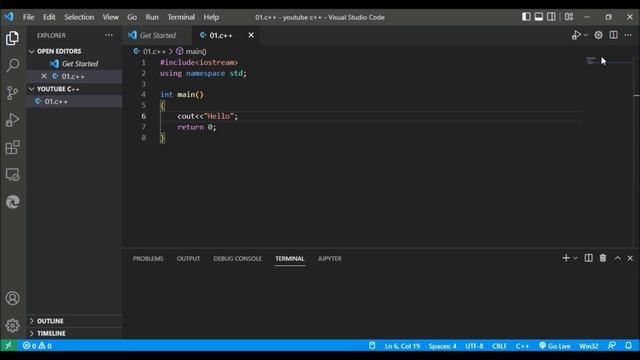The width and height of the screenshot is (640, 360).
Task: Open the terminal launch profile dropdown
Action: pos(576,258)
